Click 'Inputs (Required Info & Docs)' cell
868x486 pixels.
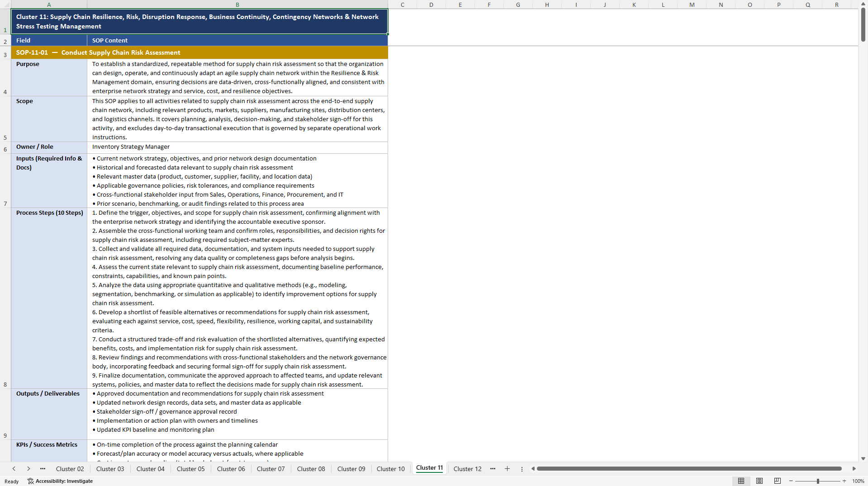coord(49,181)
